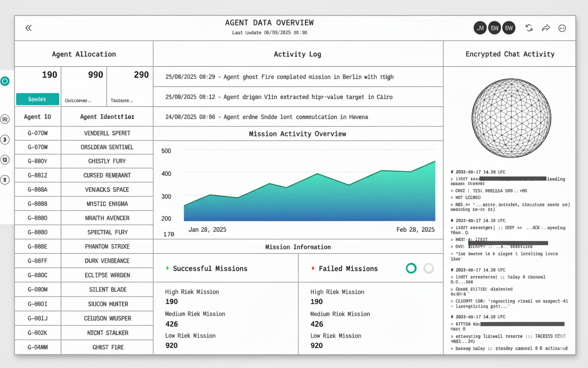Click the bottom-most left sidebar icon
The width and height of the screenshot is (588, 368).
[x=5, y=180]
